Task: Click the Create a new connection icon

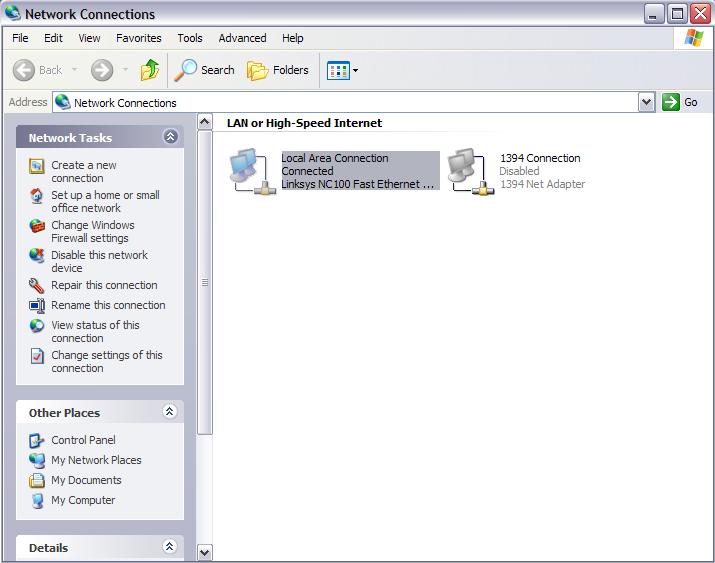Action: (x=37, y=166)
